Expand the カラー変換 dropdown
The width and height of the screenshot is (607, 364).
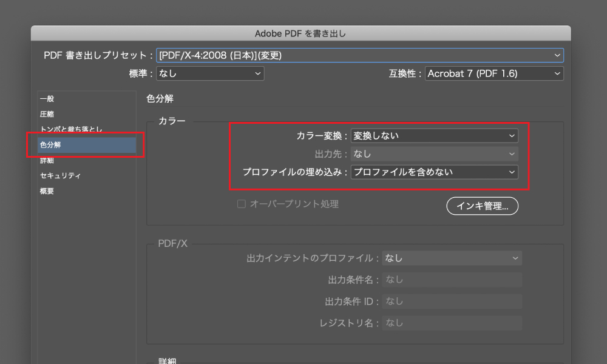[434, 136]
